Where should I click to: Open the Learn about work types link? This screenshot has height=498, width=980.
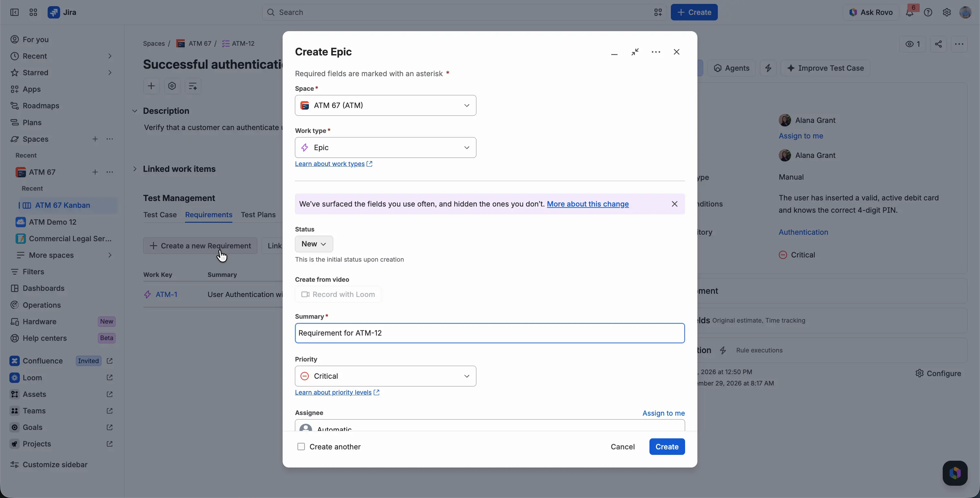tap(334, 164)
